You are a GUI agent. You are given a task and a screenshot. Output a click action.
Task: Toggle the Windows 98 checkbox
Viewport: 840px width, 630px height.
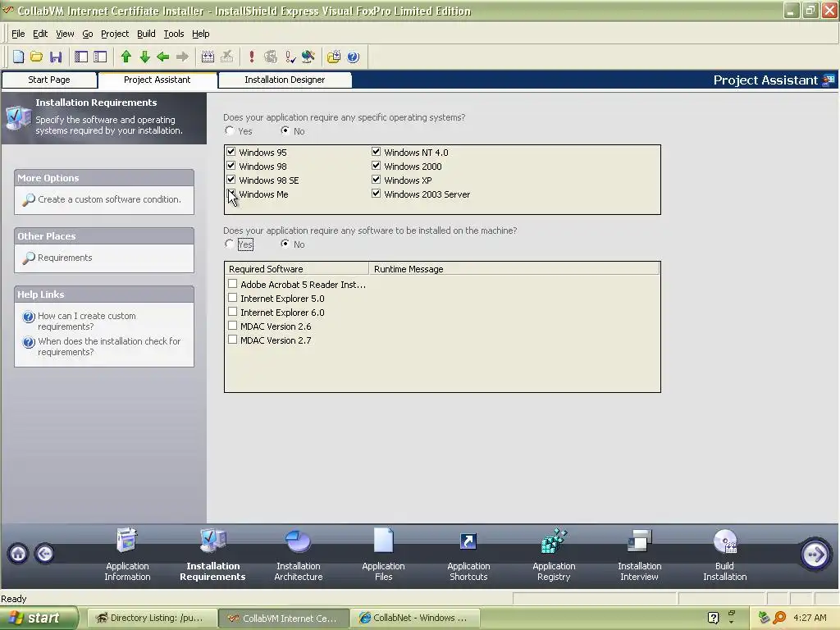(231, 166)
